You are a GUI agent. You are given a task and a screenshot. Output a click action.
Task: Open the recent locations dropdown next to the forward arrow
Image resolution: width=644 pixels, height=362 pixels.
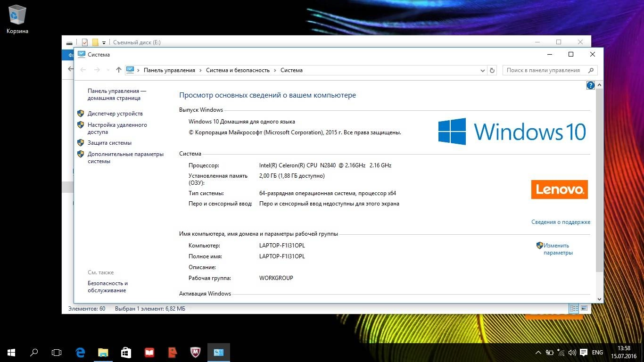(108, 70)
